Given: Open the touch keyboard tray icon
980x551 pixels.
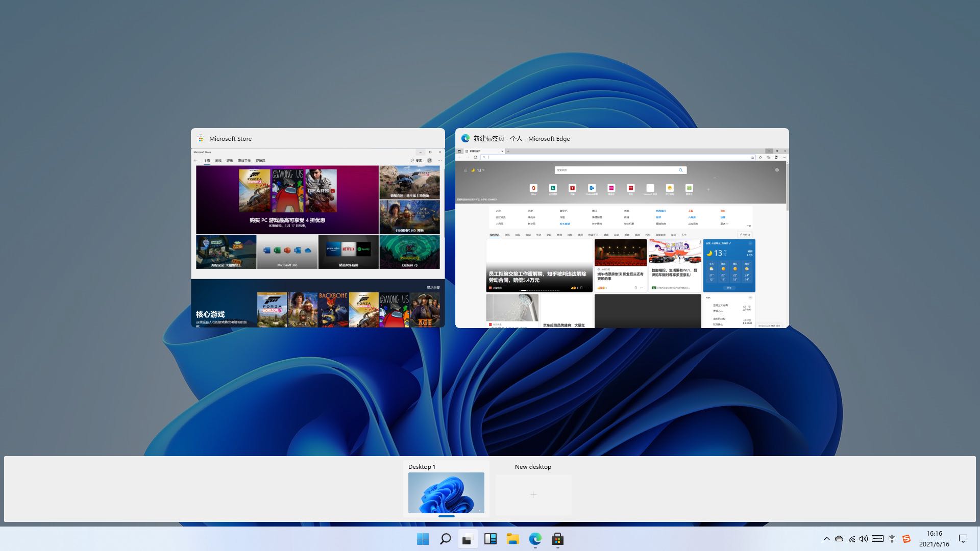Looking at the screenshot, I should [x=877, y=539].
